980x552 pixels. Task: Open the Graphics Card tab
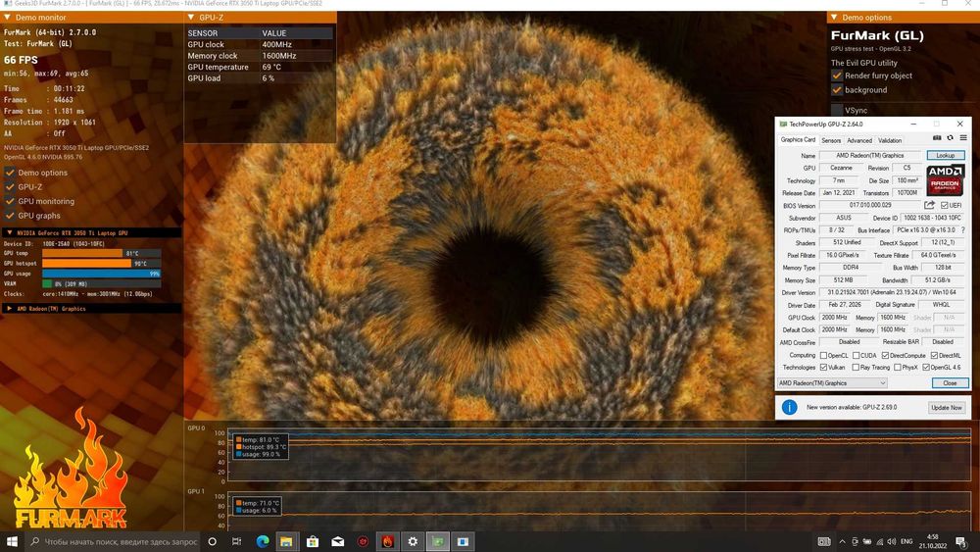(x=798, y=140)
